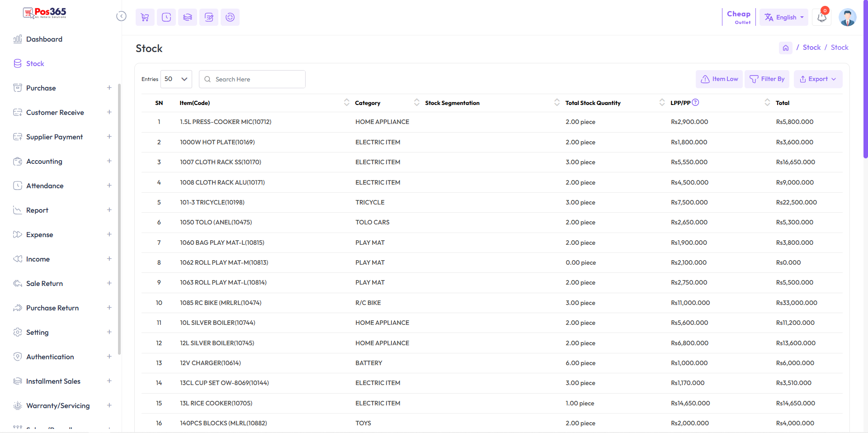Collapse the sidebar with the arrow icon
The width and height of the screenshot is (868, 433).
click(121, 16)
